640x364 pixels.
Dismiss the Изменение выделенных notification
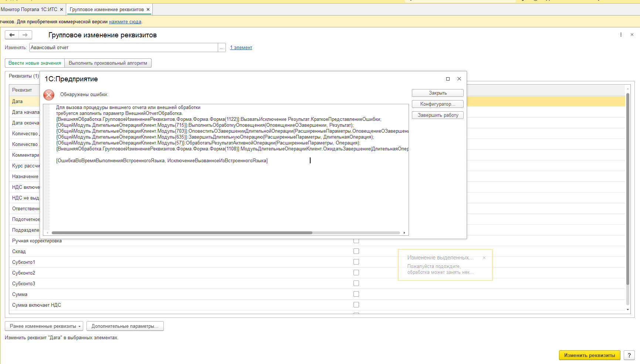[484, 258]
